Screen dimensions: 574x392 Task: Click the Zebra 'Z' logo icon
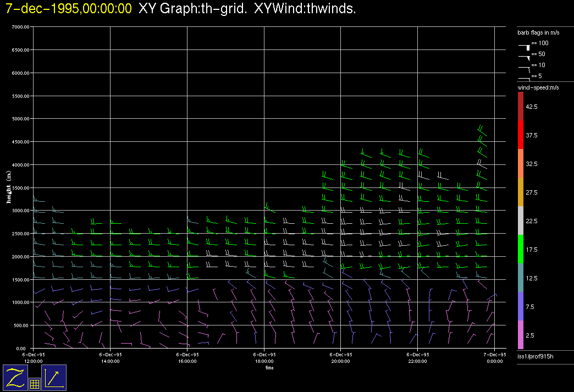[x=15, y=378]
